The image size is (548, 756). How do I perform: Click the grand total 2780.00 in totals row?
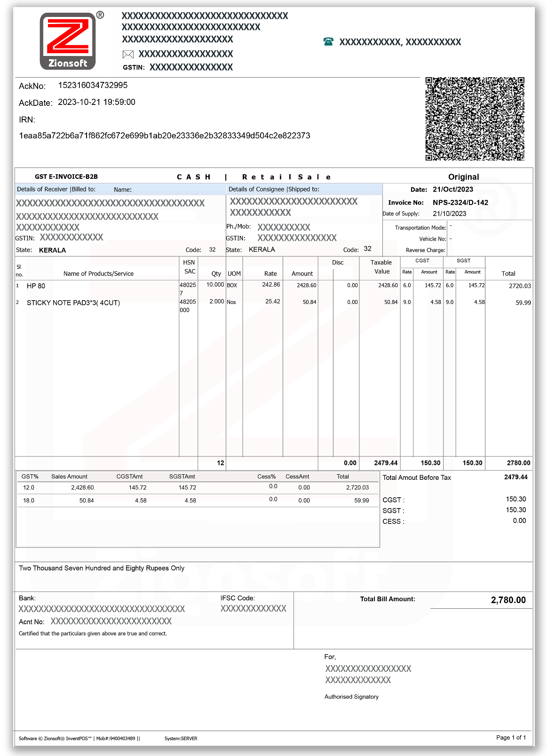click(x=518, y=463)
